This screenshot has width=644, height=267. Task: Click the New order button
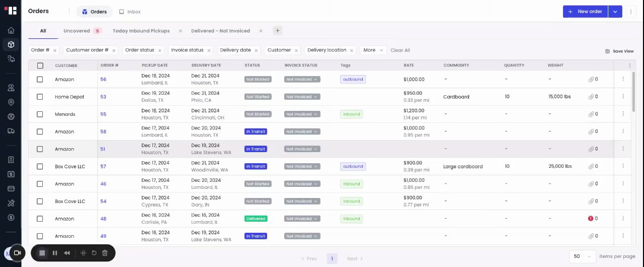(x=585, y=12)
